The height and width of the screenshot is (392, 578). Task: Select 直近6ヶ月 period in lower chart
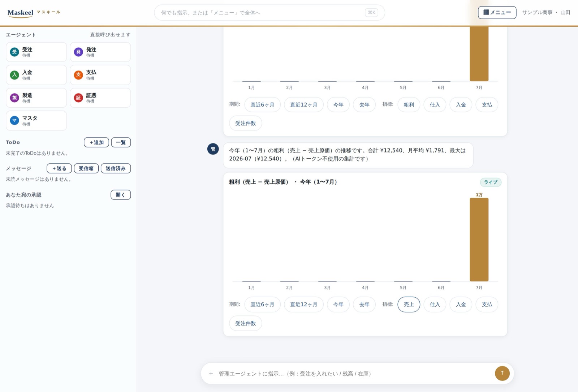coord(263,305)
